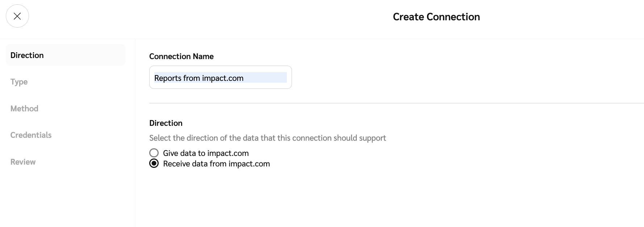644x227 pixels.
Task: Select the Receive data radio button
Action: [154, 164]
